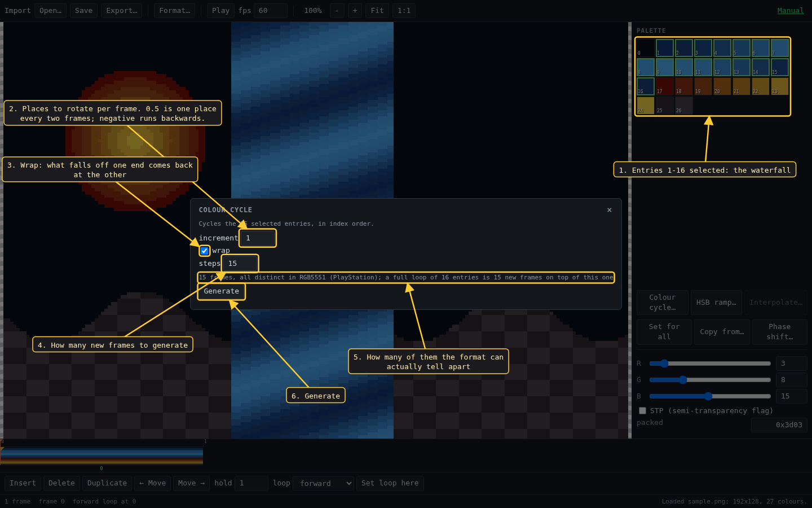Screen dimensions: 812x508
Task: Click Set loop here button
Action: [x=390, y=483]
